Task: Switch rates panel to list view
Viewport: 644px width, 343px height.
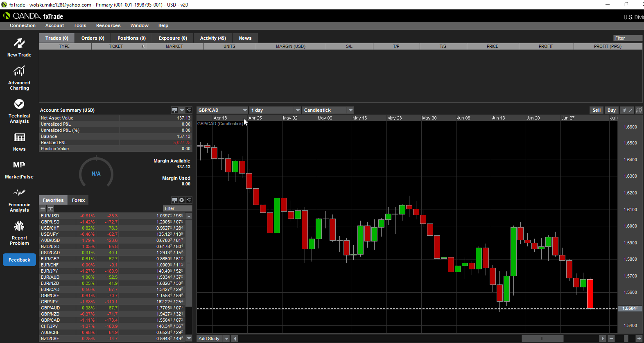Action: (x=43, y=208)
